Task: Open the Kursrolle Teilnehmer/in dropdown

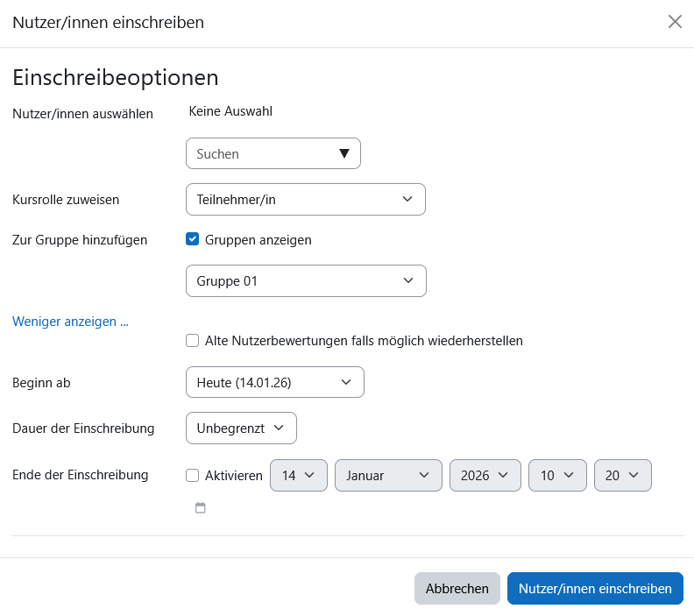Action: (306, 200)
